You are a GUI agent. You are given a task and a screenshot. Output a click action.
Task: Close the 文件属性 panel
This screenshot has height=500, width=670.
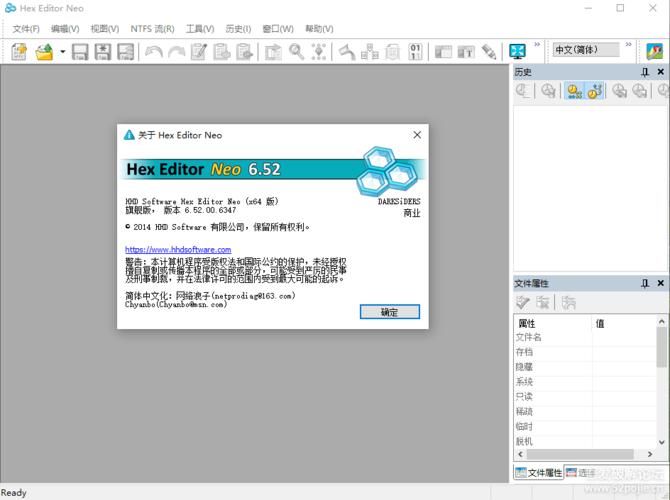pyautogui.click(x=661, y=283)
